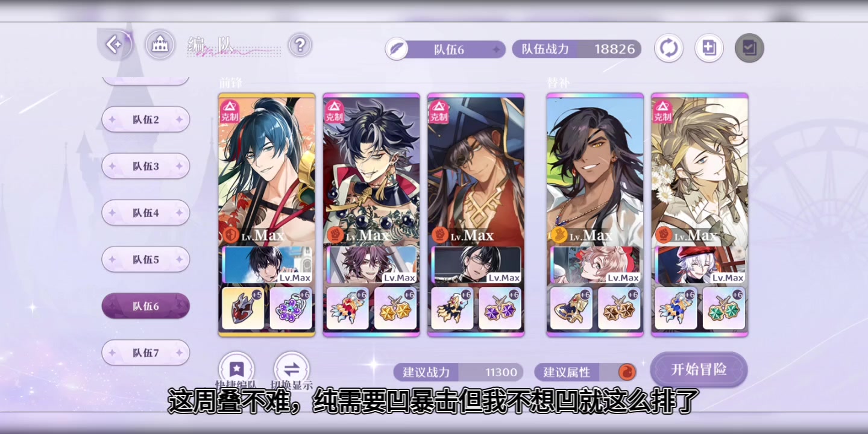
Task: Click the back arrow icon
Action: tap(114, 44)
